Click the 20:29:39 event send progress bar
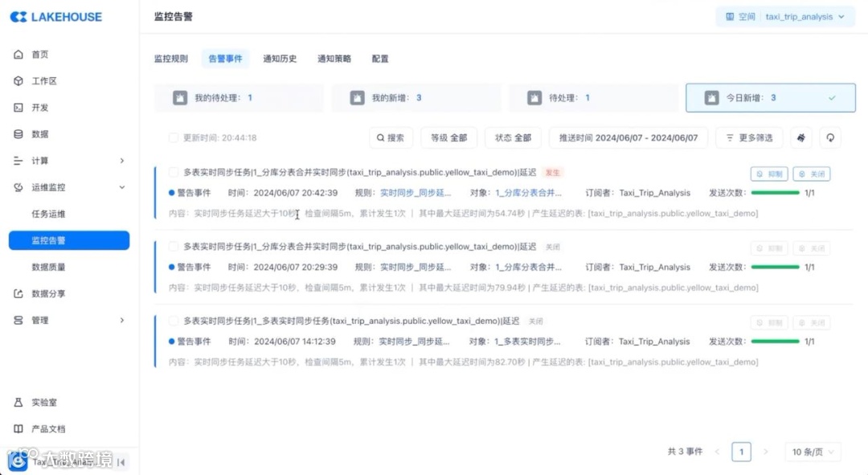868x475 pixels. [775, 267]
